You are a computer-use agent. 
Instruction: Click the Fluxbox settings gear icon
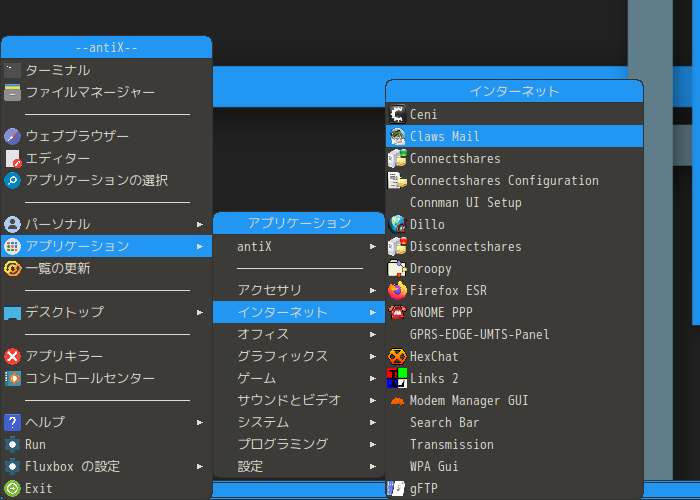[12, 467]
